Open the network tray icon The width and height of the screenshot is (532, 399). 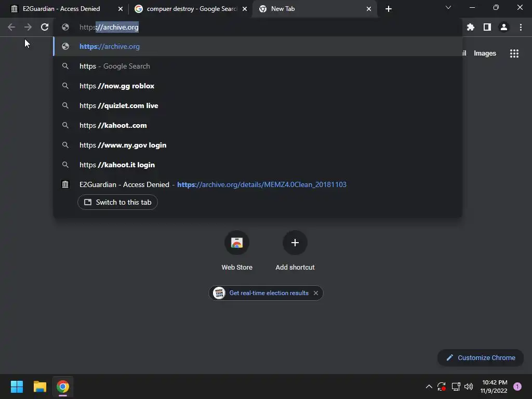tap(456, 387)
